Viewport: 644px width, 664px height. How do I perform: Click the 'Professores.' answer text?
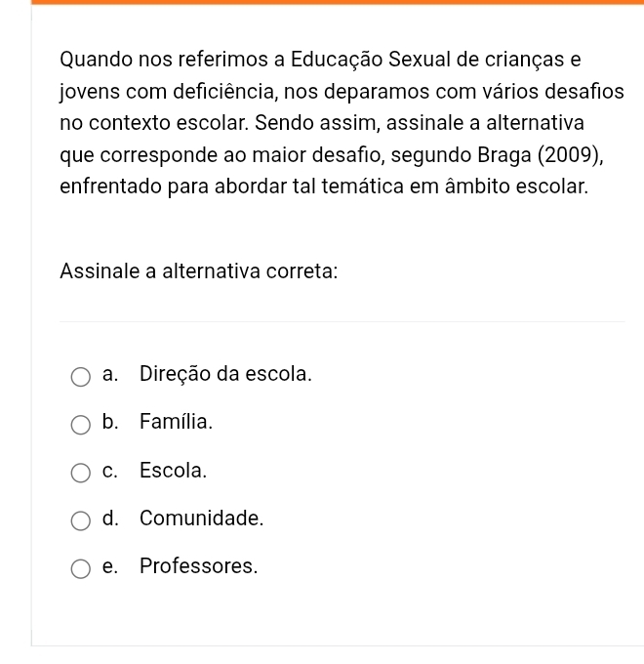[199, 565]
